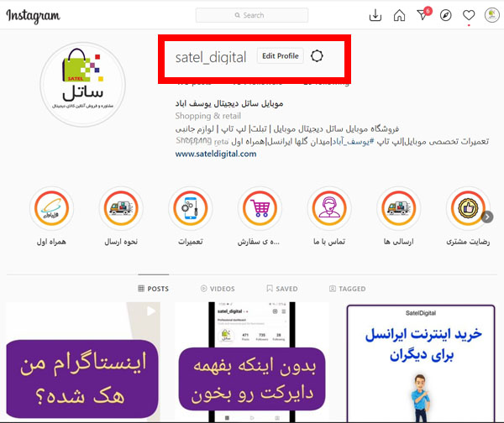Click profile name موبایل ساتل دیجیتال یوسف اباد
This screenshot has width=504, height=423.
[x=229, y=103]
